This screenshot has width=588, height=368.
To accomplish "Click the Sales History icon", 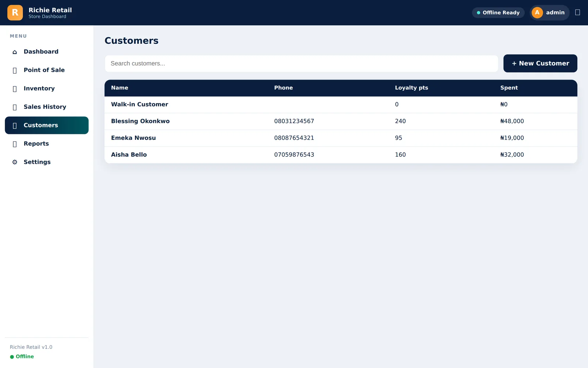I will (15, 107).
